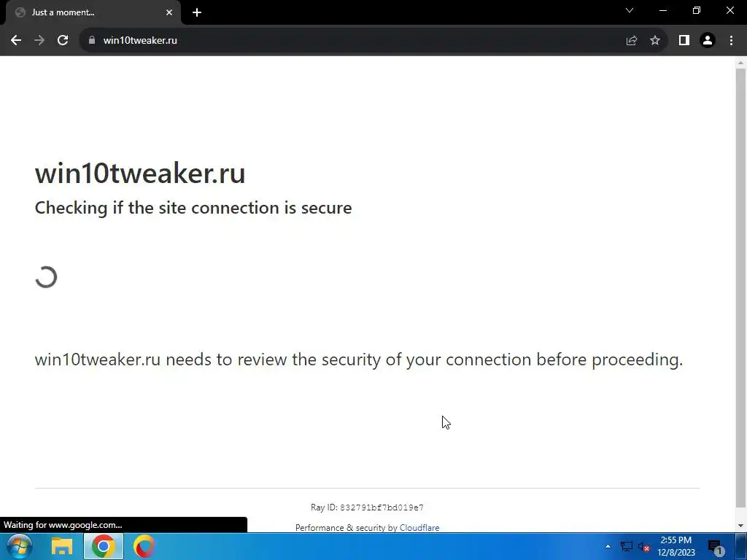This screenshot has height=560, width=747.
Task: Open the network status tray icon
Action: tap(627, 547)
